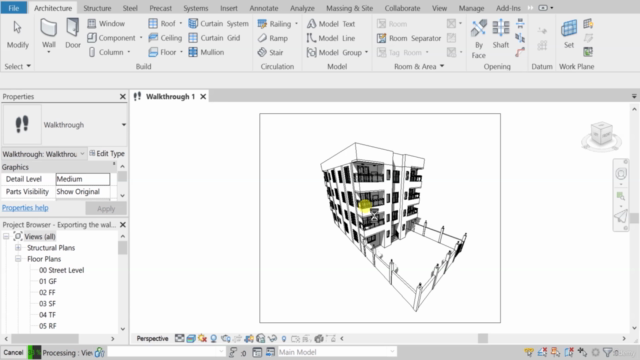Open the Walkthrough instance filter dropdown
The width and height of the screenshot is (640, 360).
(x=82, y=154)
